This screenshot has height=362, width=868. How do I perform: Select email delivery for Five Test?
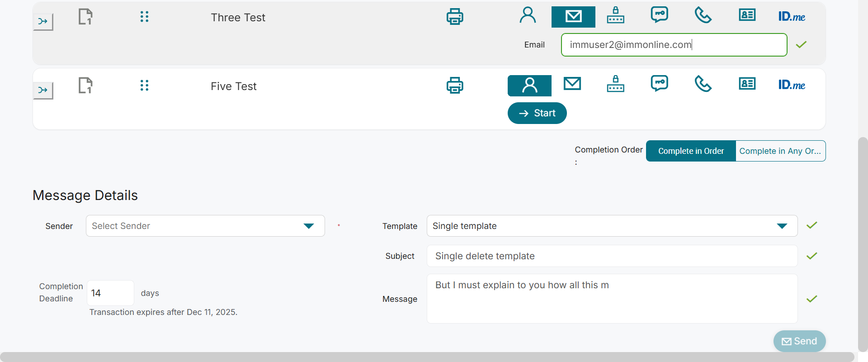(x=572, y=84)
